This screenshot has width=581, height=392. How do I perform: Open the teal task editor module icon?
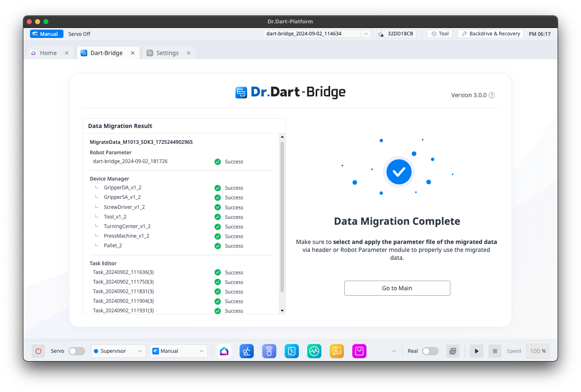(x=292, y=351)
